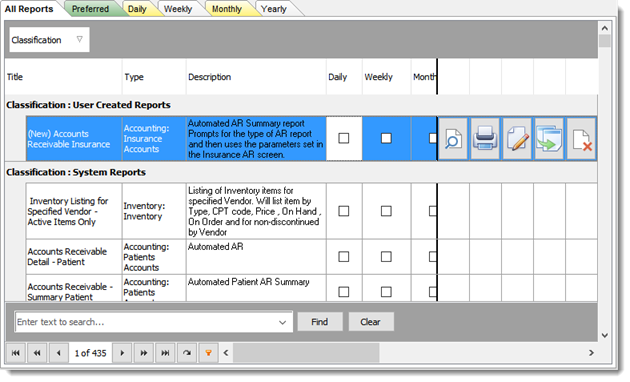The height and width of the screenshot is (382, 630).
Task: Click scroll left arrow on horizontal scrollbar
Action: [226, 353]
